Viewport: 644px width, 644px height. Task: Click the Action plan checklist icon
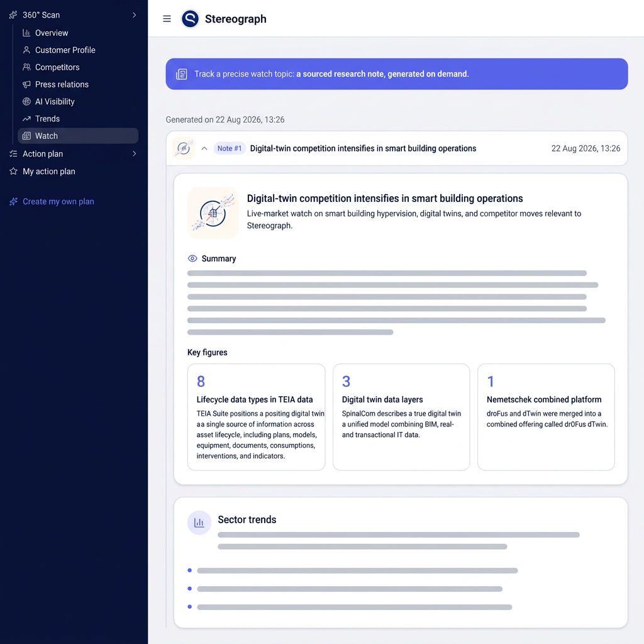click(13, 154)
